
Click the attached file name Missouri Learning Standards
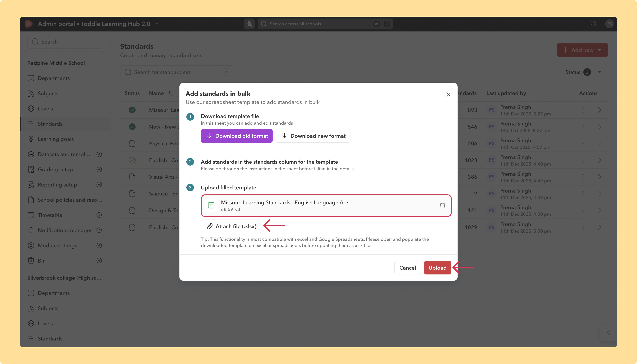(285, 203)
